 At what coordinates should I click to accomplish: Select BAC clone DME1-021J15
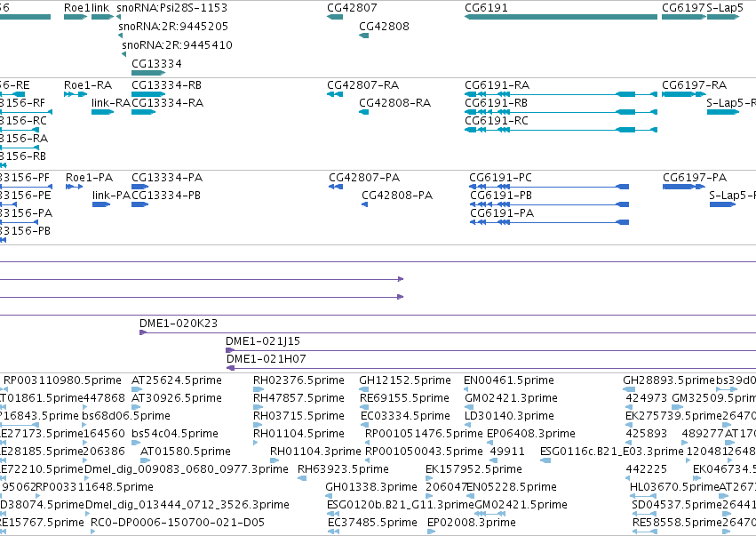[263, 341]
